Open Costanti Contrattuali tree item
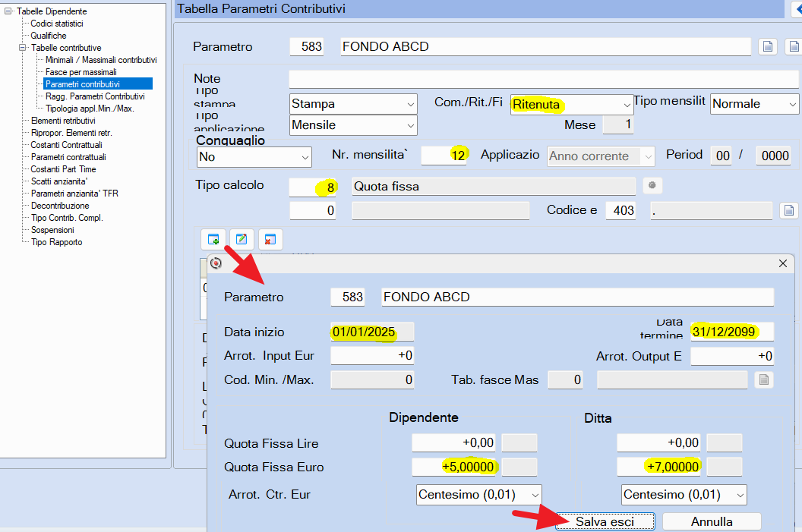The width and height of the screenshot is (802, 532). click(x=67, y=145)
